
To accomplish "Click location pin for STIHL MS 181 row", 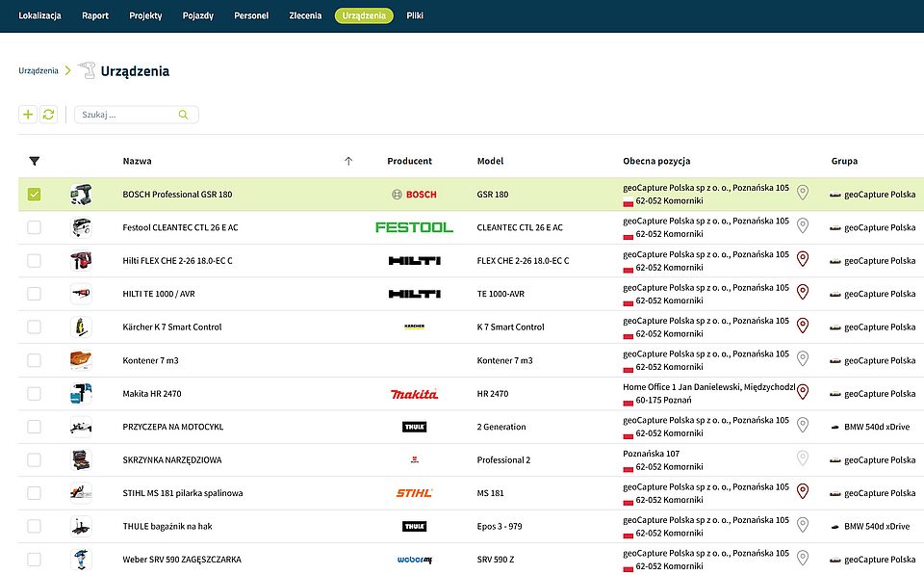I will click(802, 491).
